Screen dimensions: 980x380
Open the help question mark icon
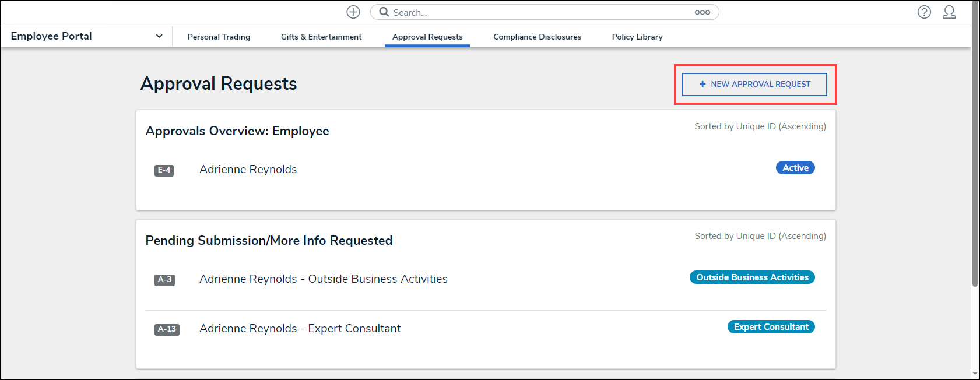pos(924,12)
